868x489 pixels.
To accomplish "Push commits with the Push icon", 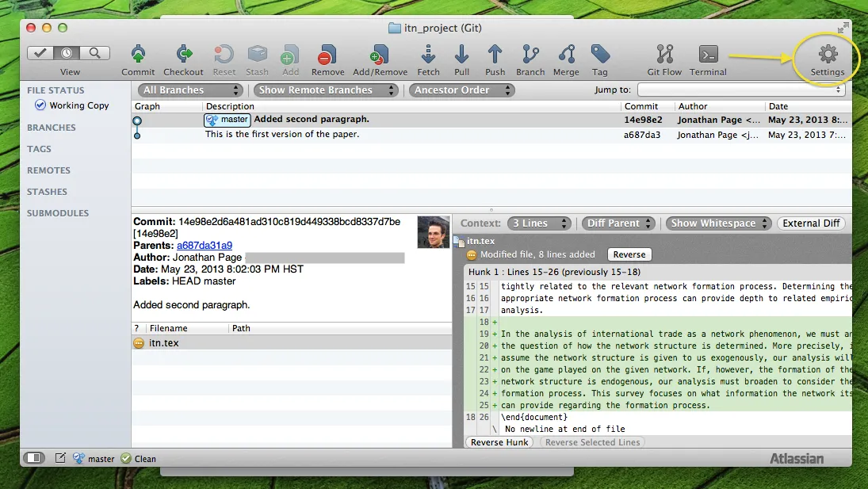I will tap(495, 55).
